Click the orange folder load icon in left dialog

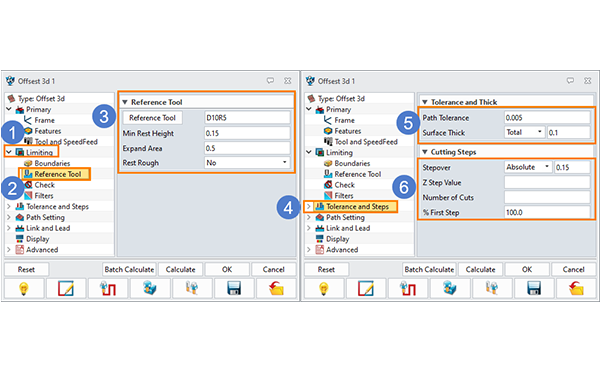pyautogui.click(x=276, y=288)
